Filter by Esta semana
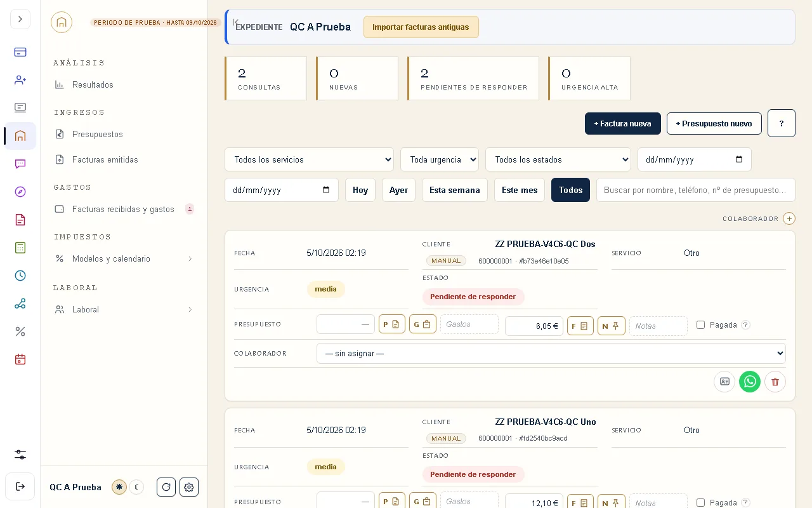The image size is (812, 508). pos(455,190)
